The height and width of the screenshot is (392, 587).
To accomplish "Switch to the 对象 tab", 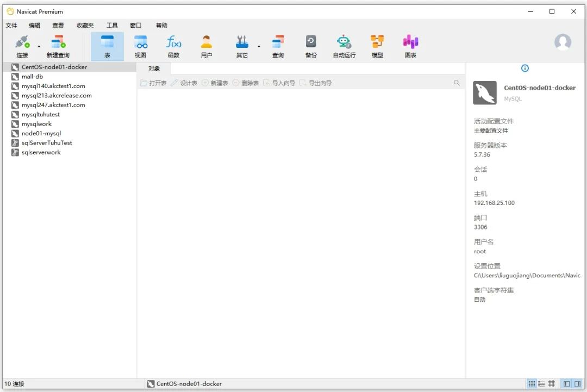I will 154,69.
